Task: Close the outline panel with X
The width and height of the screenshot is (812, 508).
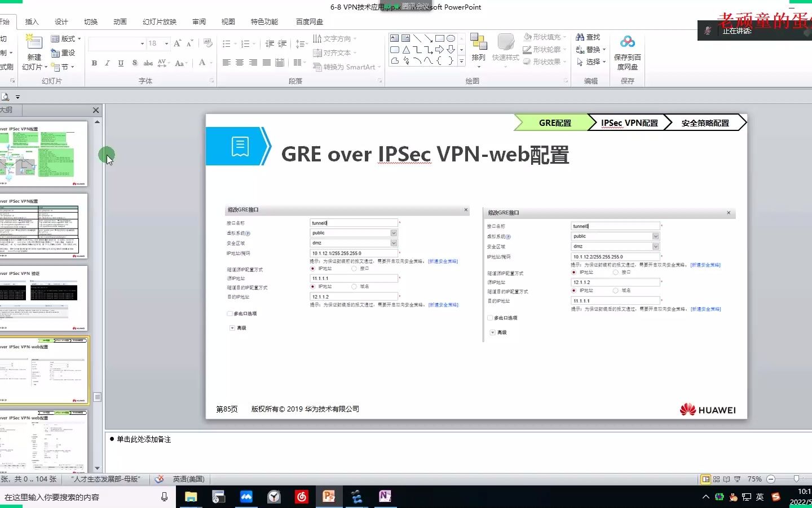Action: [x=96, y=110]
